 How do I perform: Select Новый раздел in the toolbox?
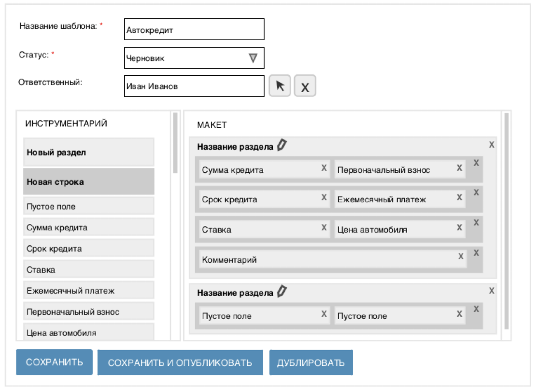[x=88, y=152]
